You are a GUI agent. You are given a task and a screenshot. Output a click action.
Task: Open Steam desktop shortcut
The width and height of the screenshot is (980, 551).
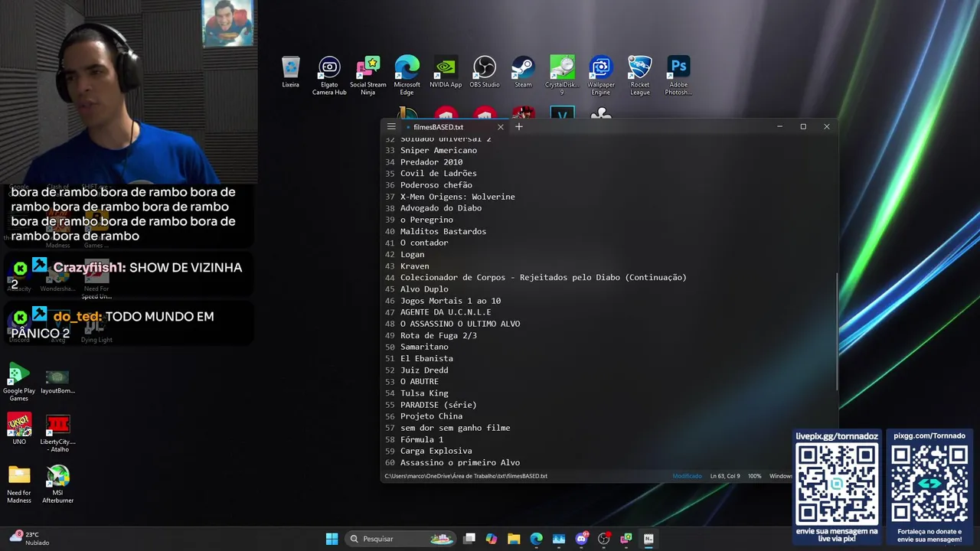tap(523, 72)
